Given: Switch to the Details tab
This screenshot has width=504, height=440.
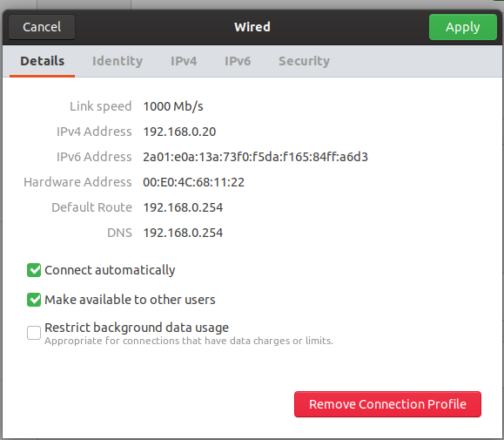Looking at the screenshot, I should (x=42, y=61).
